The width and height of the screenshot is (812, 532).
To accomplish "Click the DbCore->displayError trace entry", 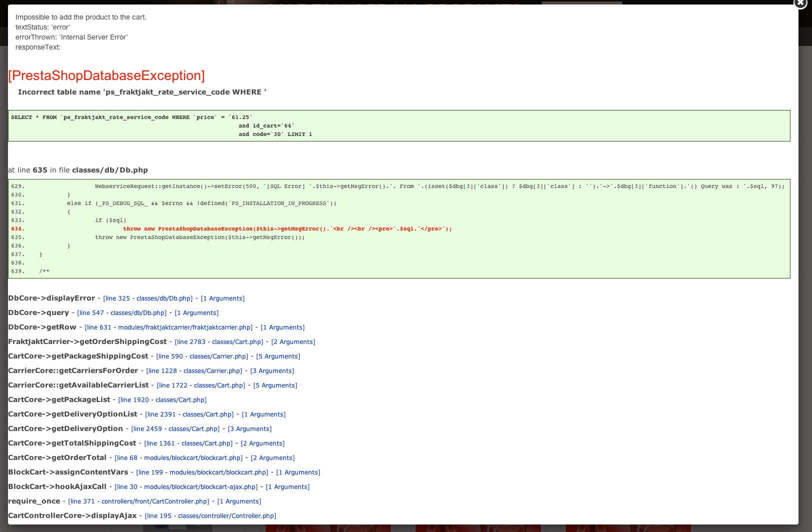I will (52, 298).
